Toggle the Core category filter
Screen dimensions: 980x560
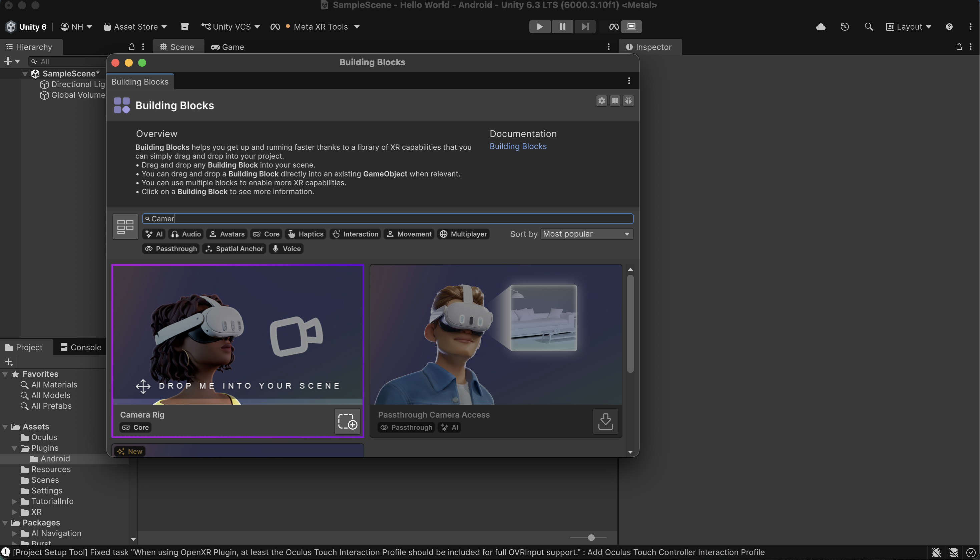pyautogui.click(x=266, y=234)
